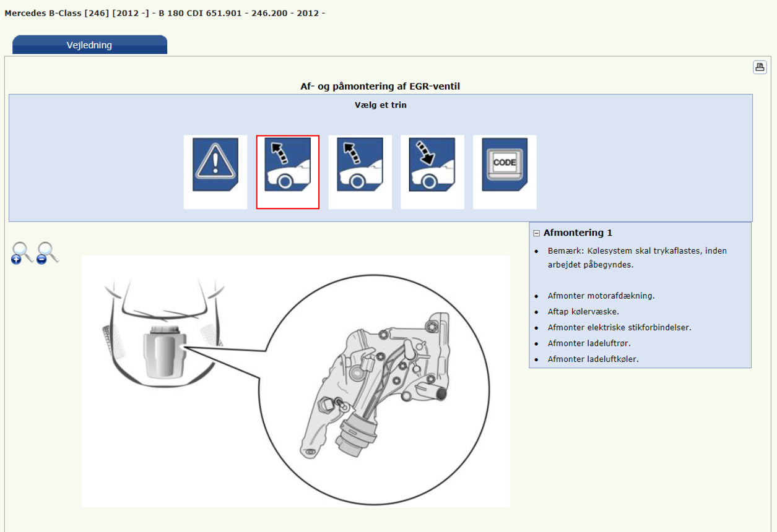Select the 'Afmonter motorafdækning' instruction

tap(601, 296)
